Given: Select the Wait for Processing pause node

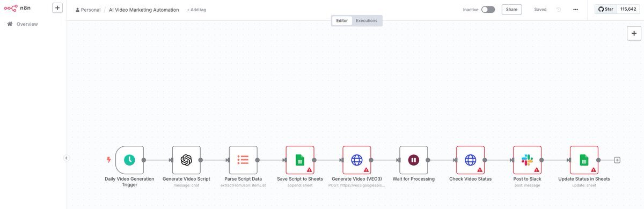Looking at the screenshot, I should tap(414, 160).
